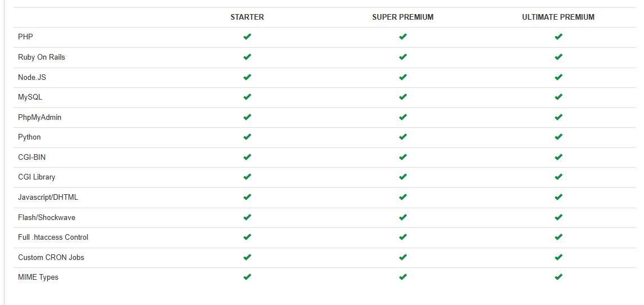Click the Ruby On Rails row label
The width and height of the screenshot is (644, 305).
click(42, 57)
